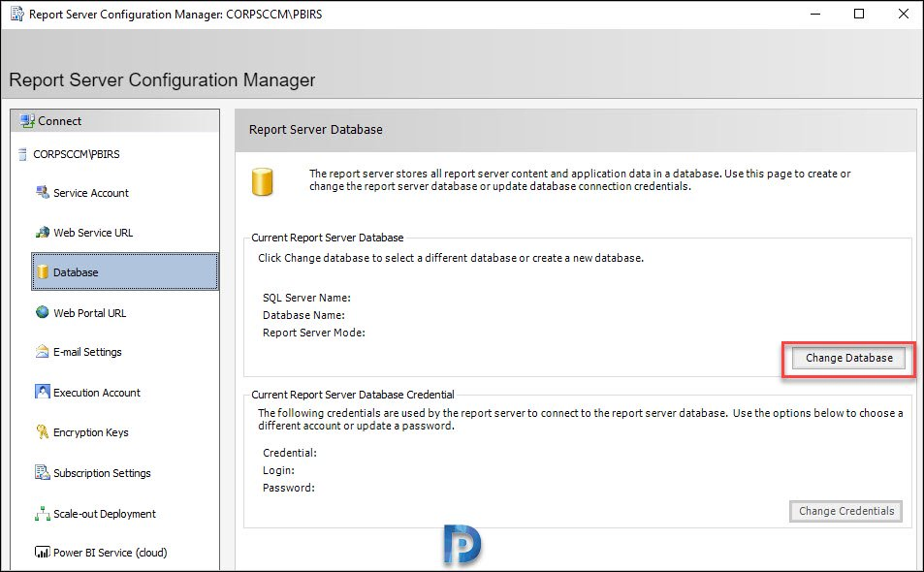
Task: Click the Connect icon in the sidebar
Action: pyautogui.click(x=27, y=121)
